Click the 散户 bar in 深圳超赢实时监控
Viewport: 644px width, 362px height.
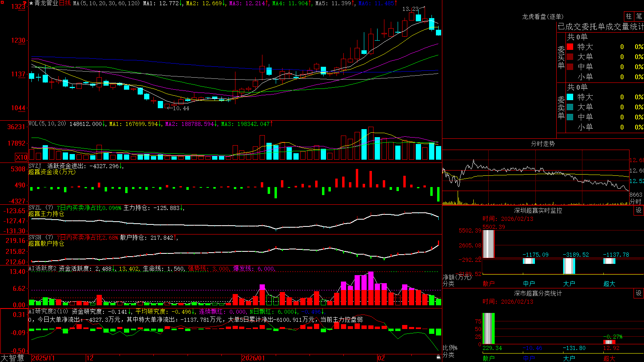488,244
